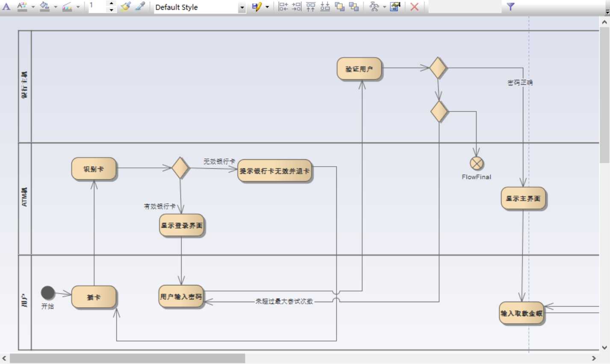Click the text color icon

22,6
